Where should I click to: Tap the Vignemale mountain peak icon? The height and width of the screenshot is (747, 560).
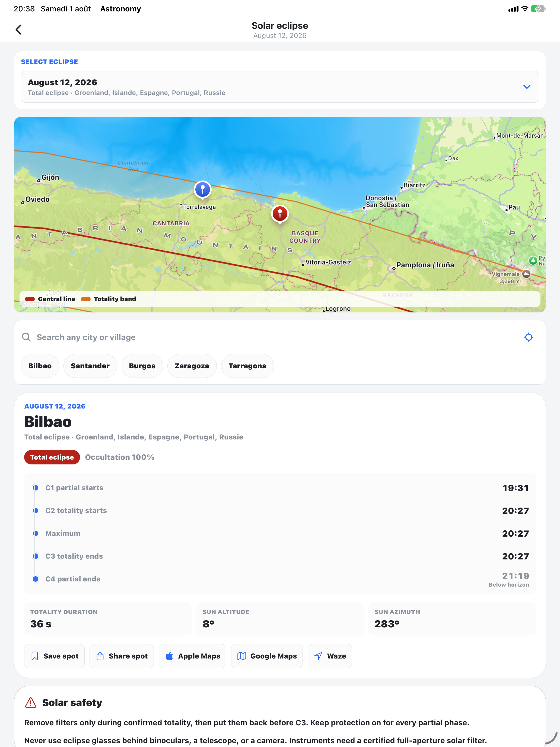click(526, 274)
